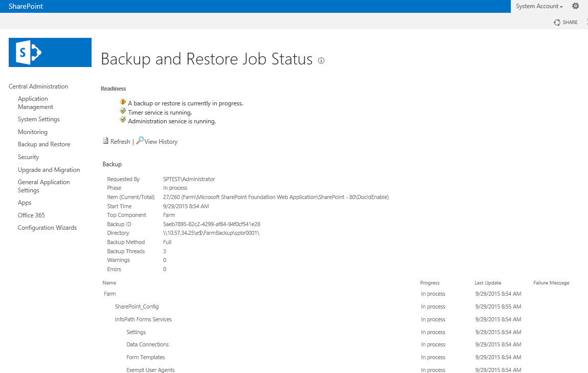The width and height of the screenshot is (588, 373).
Task: Click the Backup ID value 5aeb7895
Action: coord(212,224)
